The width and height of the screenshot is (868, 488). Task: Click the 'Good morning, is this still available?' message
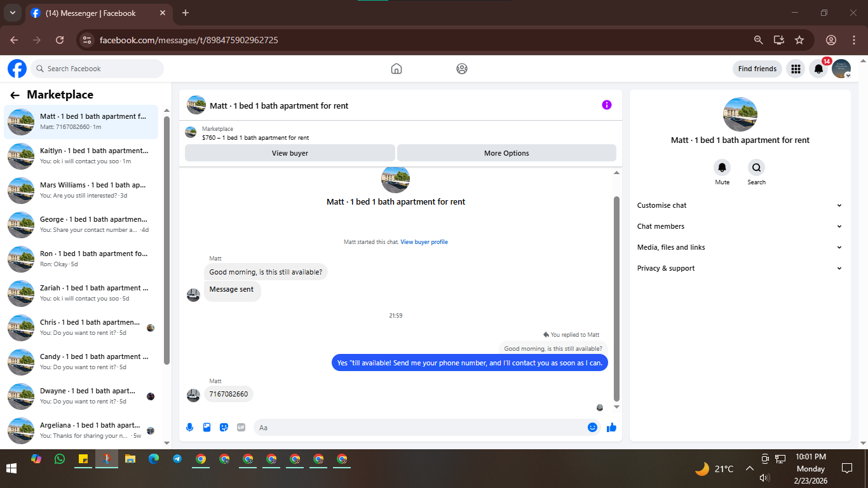point(266,272)
